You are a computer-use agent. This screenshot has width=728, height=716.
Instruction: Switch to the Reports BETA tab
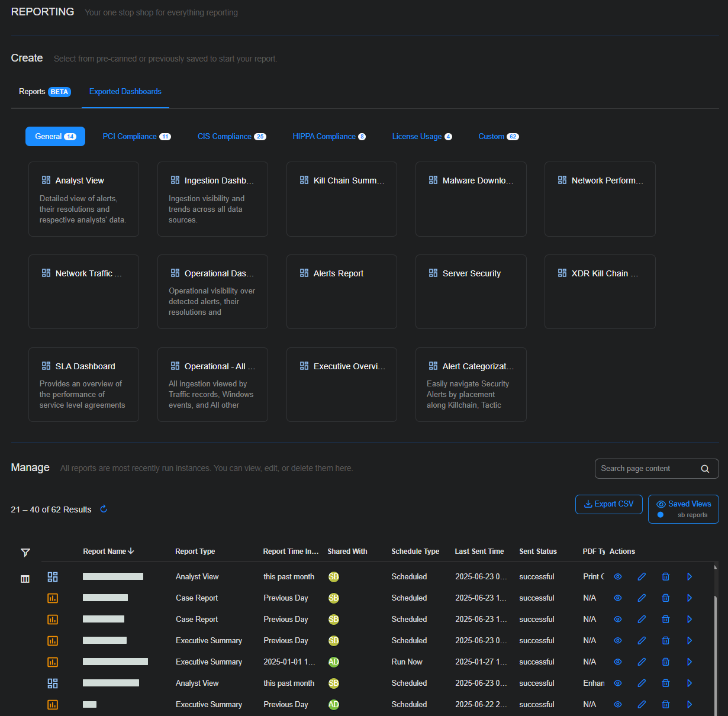pyautogui.click(x=44, y=92)
